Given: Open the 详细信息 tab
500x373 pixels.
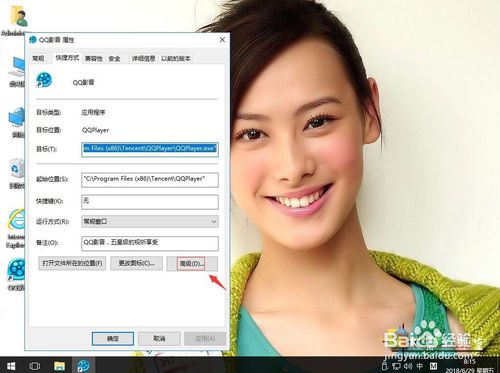Looking at the screenshot, I should 143,58.
